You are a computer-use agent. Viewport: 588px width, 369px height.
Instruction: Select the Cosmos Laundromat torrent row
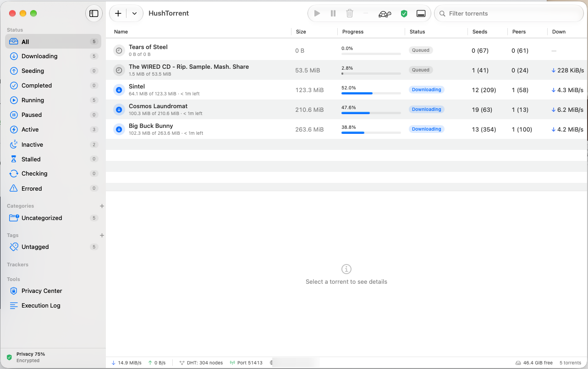coord(346,110)
